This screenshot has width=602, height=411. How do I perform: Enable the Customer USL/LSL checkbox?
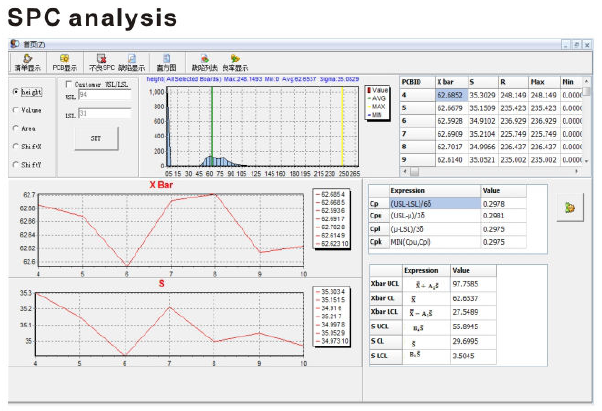click(x=69, y=84)
